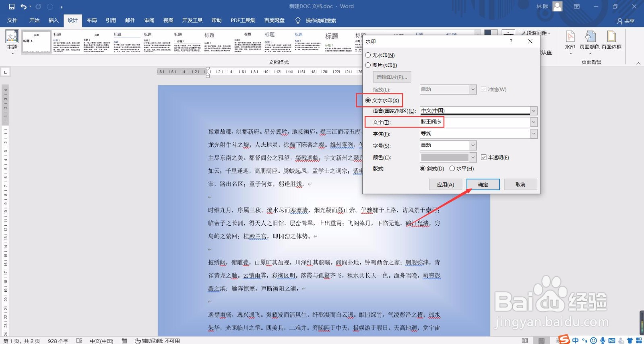
Task: Open the Sogou skin shirt icon
Action: coord(630,340)
